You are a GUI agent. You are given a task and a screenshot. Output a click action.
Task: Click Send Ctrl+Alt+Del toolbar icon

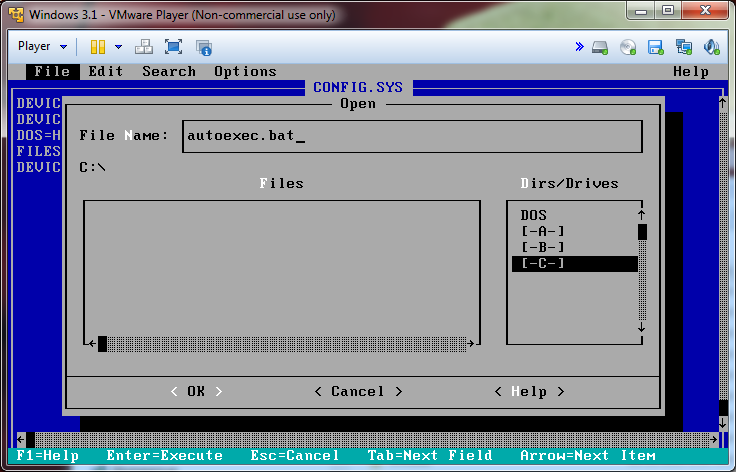click(x=144, y=47)
